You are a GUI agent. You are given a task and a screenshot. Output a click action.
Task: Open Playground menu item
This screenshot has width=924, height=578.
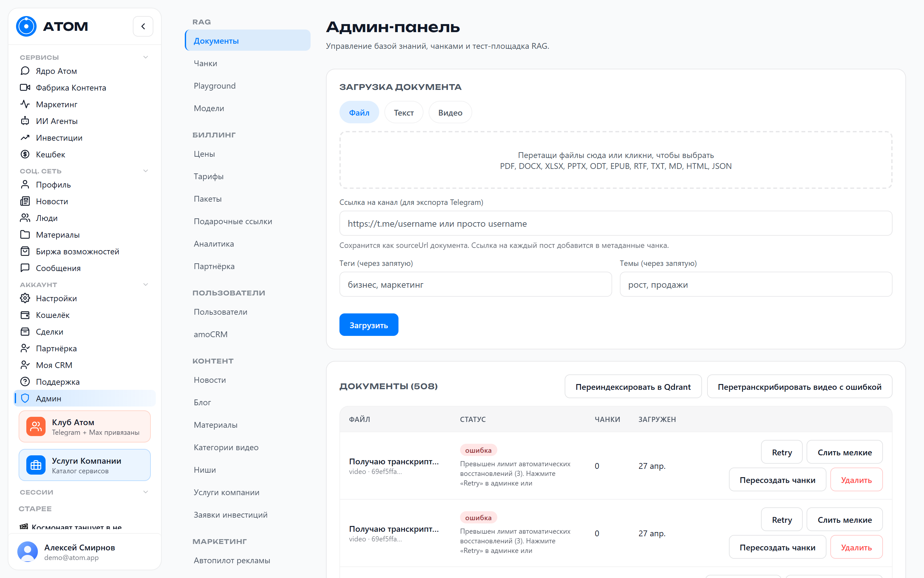[247, 86]
